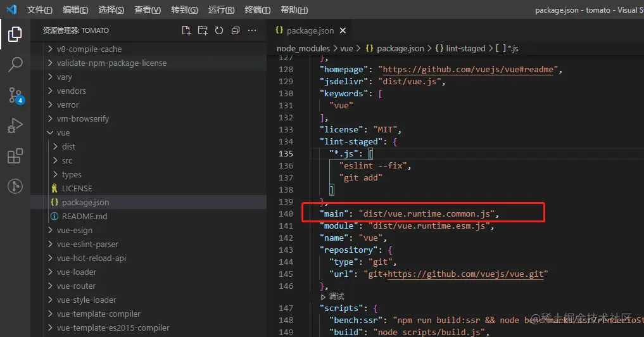
Task: Expand the vue-eslint-parser folder
Action: coord(148,244)
